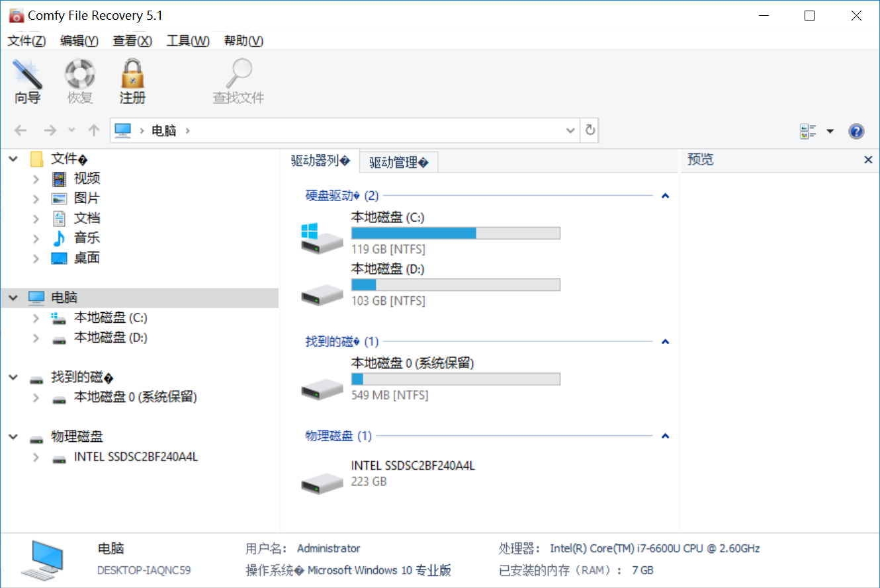Expand the 桌面 tree node

(x=36, y=259)
